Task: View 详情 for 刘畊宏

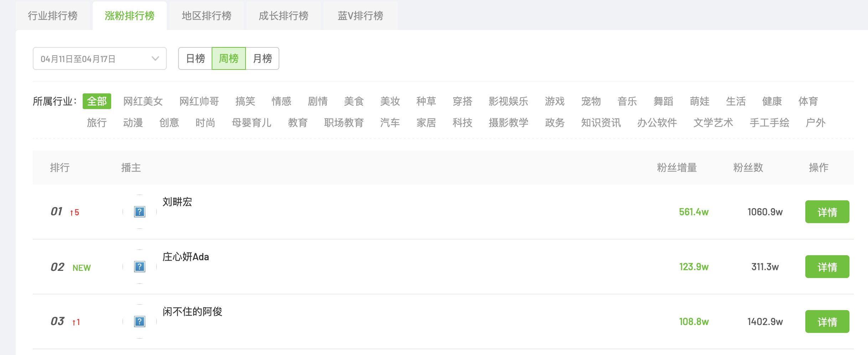Action: [x=827, y=212]
